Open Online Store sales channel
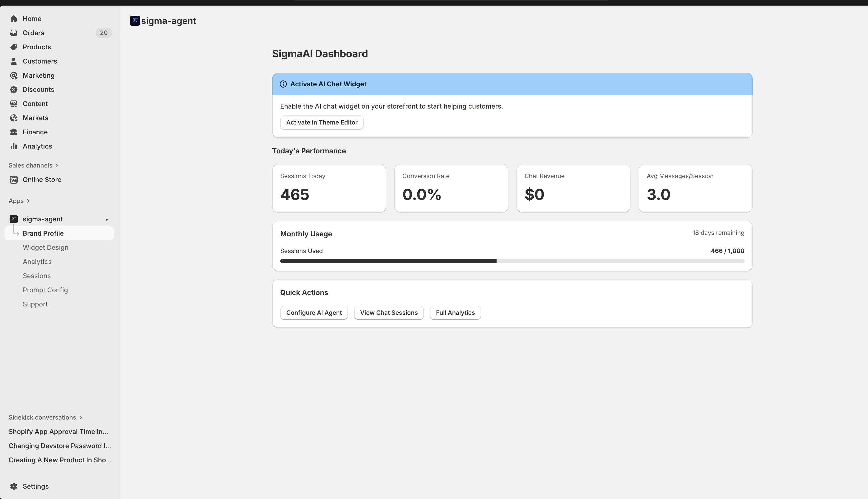This screenshot has height=499, width=868. 59,180
